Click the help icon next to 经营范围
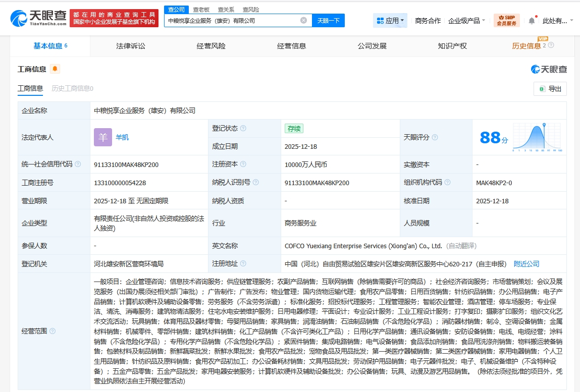Image resolution: width=580 pixels, height=392 pixels. pos(52,331)
